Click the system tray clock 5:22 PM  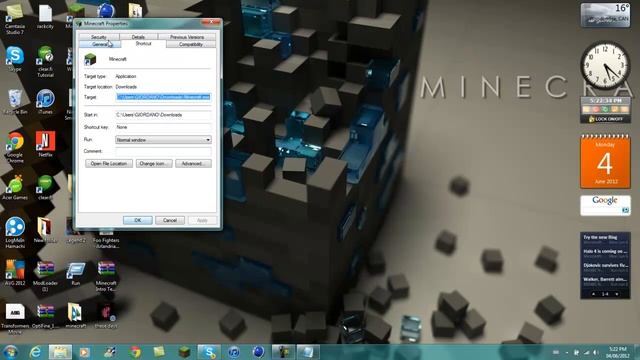tap(618, 352)
